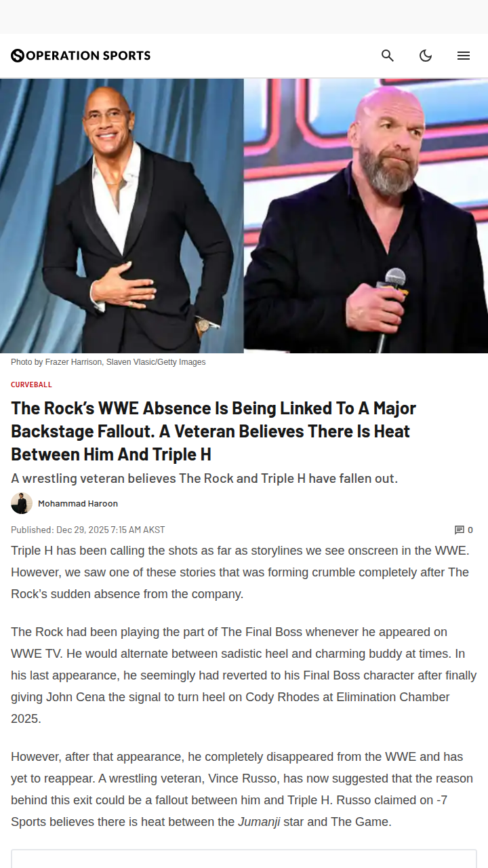This screenshot has height=868, width=488.
Task: Click the wrestling veteran subtitle line
Action: point(204,478)
